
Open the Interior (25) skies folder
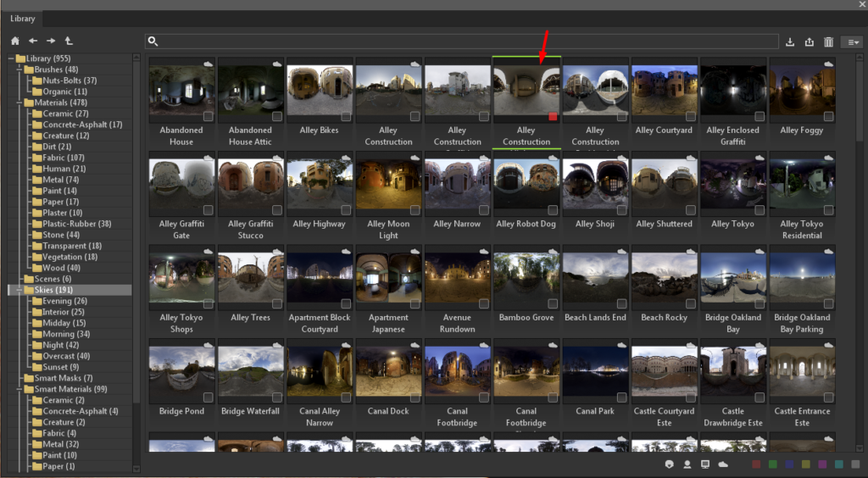[x=64, y=312]
